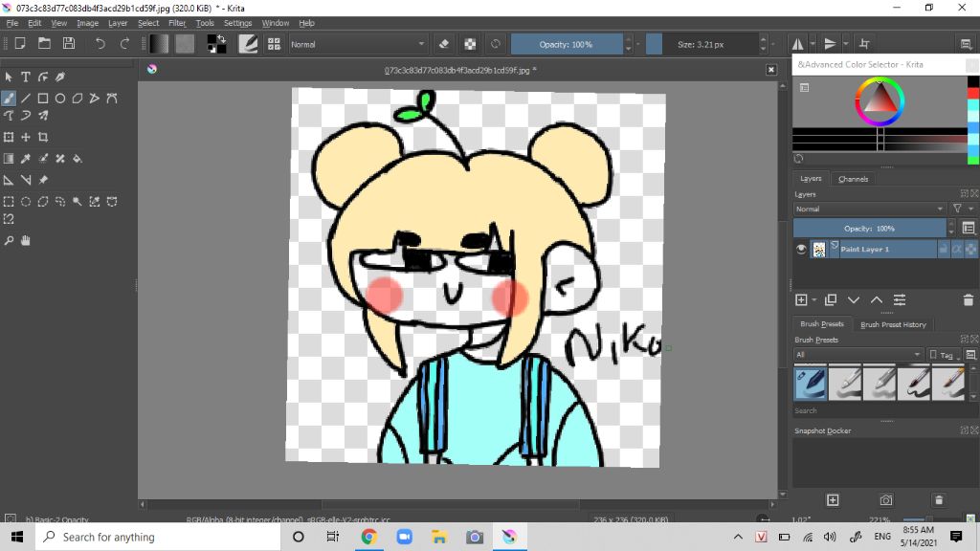This screenshot has width=980, height=551.
Task: Switch to Brush Preset History tab
Action: 893,324
